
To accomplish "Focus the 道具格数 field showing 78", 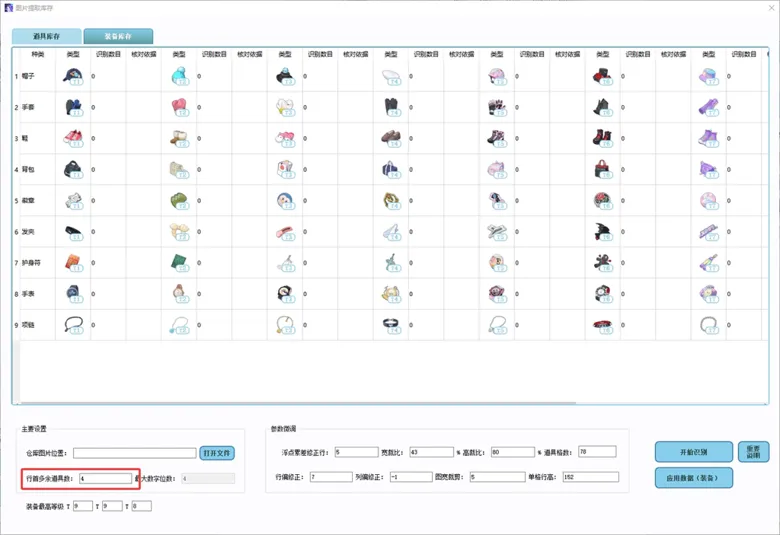I will [x=597, y=451].
